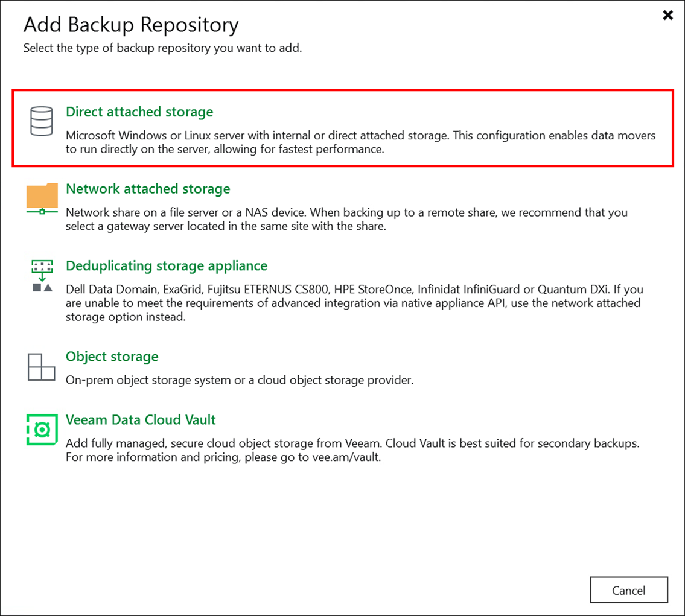Click the Add Backup Repository title
The width and height of the screenshot is (685, 616).
130,25
